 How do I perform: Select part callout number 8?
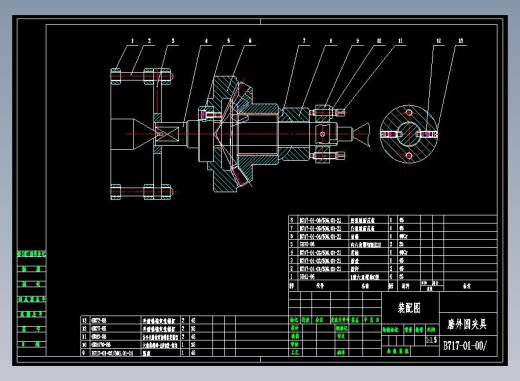(331, 41)
